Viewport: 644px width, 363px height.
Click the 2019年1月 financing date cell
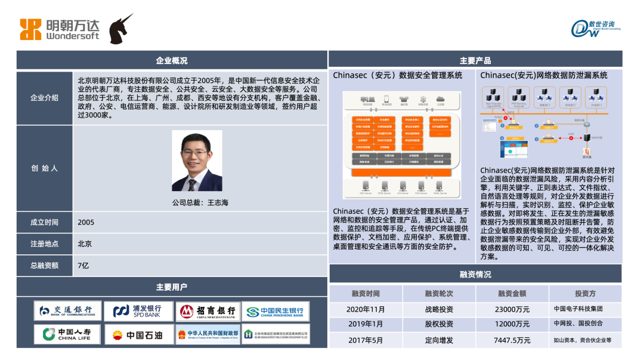pos(366,324)
